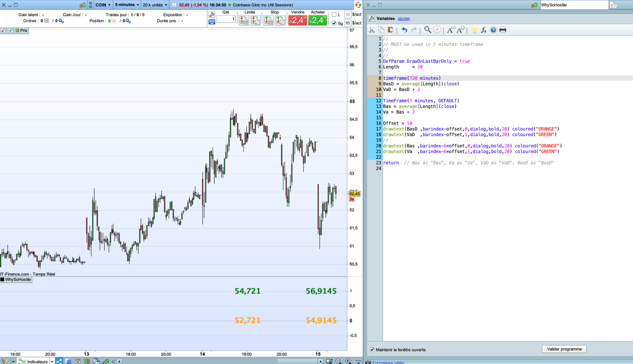Uncheck the Sg stop checkbox
The width and height of the screenshot is (633, 364).
[x=334, y=23]
